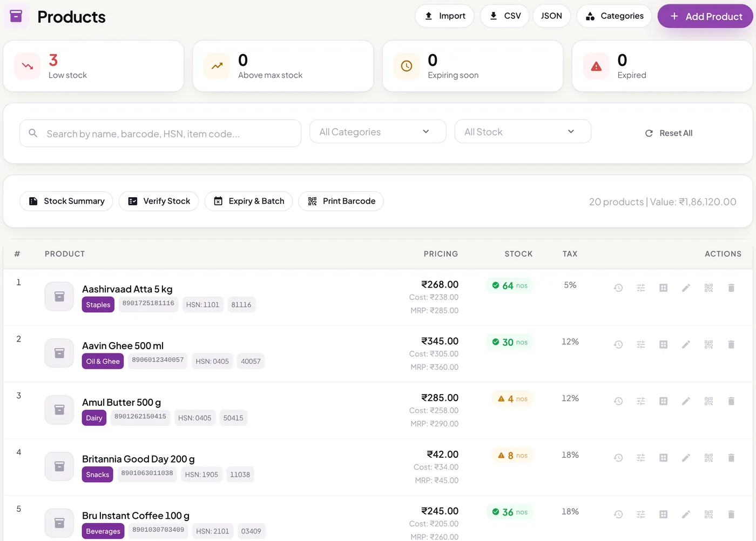Click the 4 nos low stock badge
This screenshot has width=756, height=541.
click(512, 399)
